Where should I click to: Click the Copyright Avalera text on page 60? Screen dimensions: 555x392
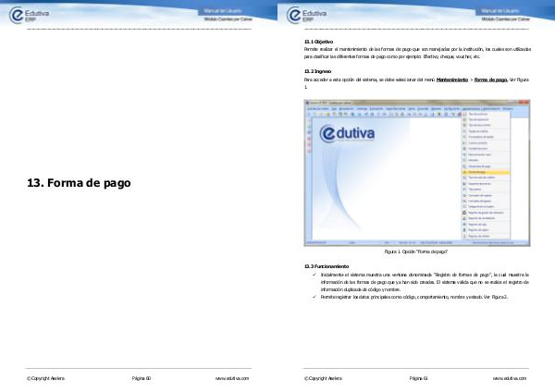tap(45, 379)
